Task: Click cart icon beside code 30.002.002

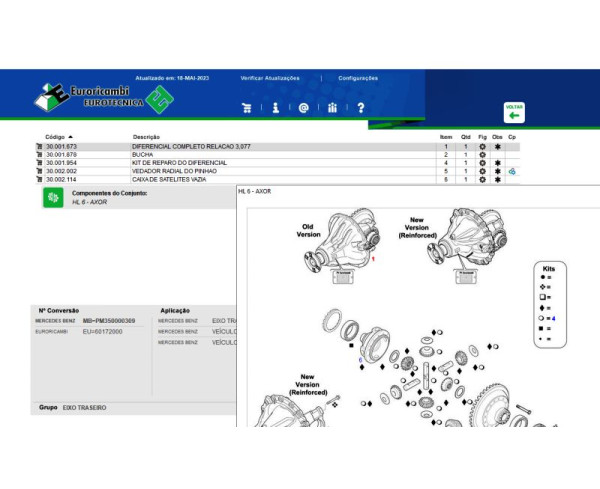Action: pos(38,171)
